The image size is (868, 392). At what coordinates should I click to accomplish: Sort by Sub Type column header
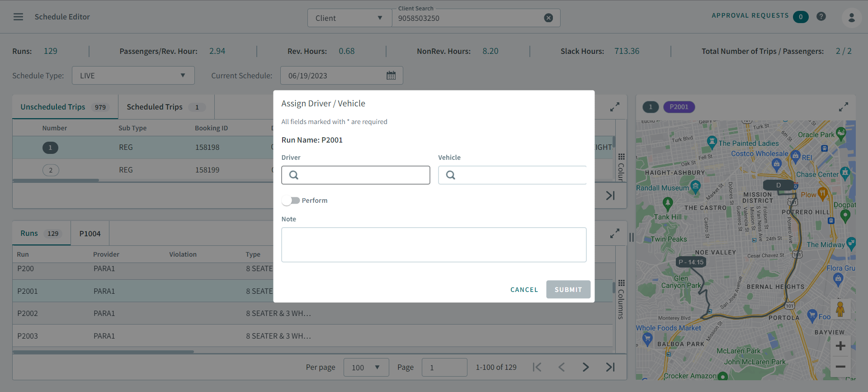[132, 128]
